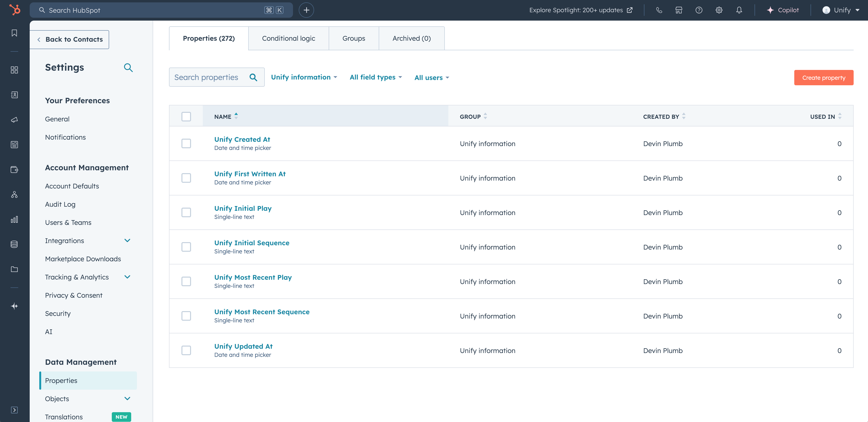Switch to the Conditional logic tab
This screenshot has width=868, height=422.
[x=288, y=38]
